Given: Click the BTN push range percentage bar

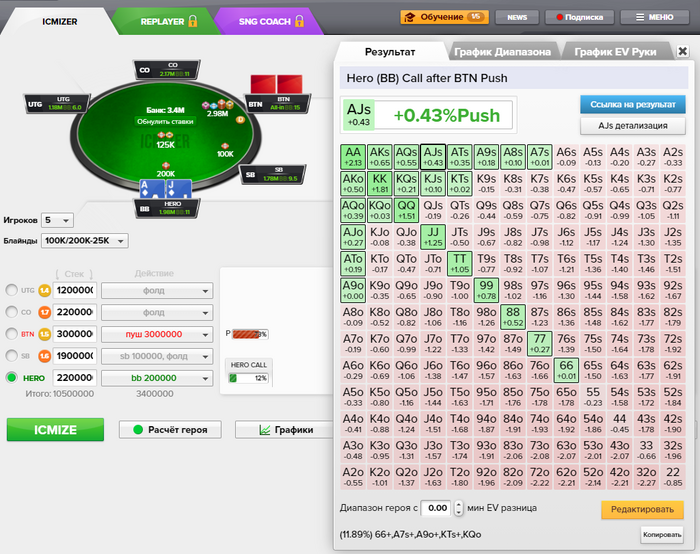Looking at the screenshot, I should tap(250, 334).
